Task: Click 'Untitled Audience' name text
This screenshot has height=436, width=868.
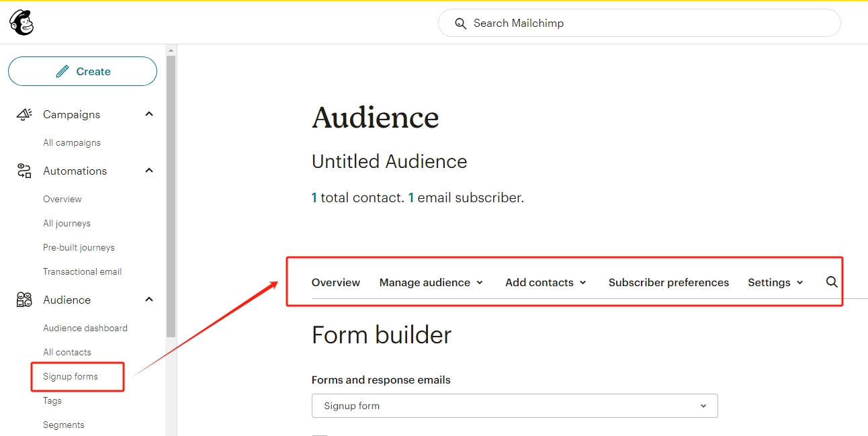Action: click(390, 161)
